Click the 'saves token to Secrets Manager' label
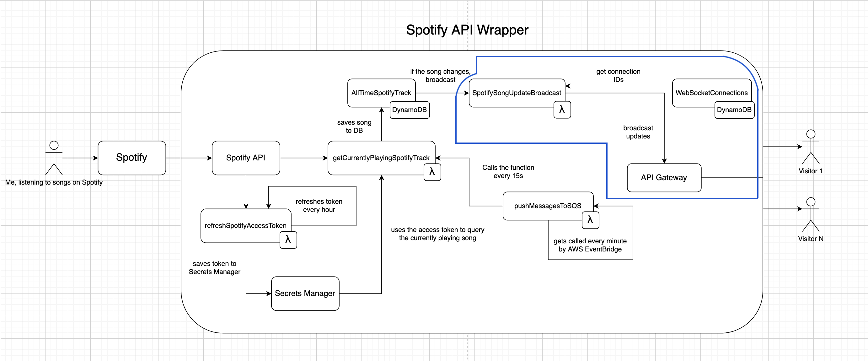This screenshot has height=361, width=868. [215, 268]
